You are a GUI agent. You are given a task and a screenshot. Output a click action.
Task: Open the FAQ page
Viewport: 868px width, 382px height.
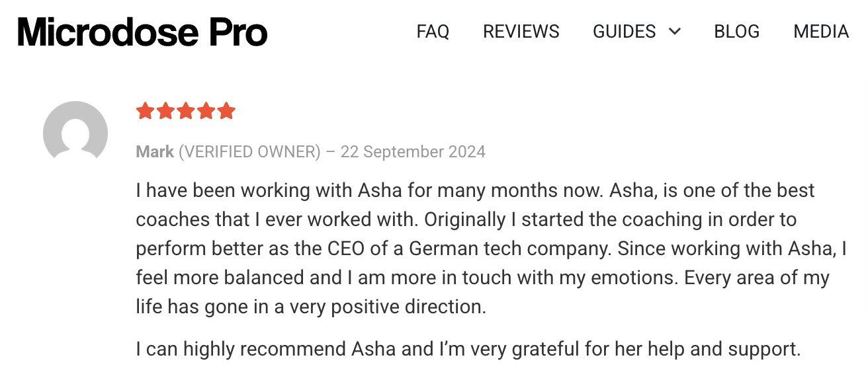point(433,32)
